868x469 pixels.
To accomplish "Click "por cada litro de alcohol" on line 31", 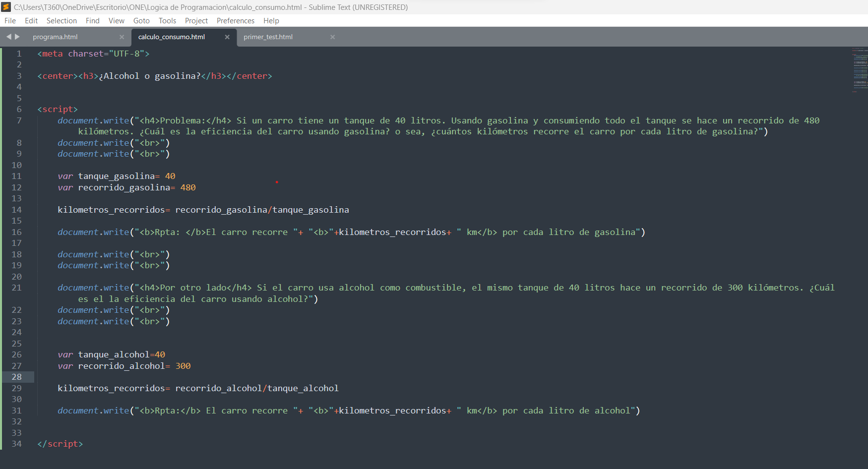I will click(566, 410).
